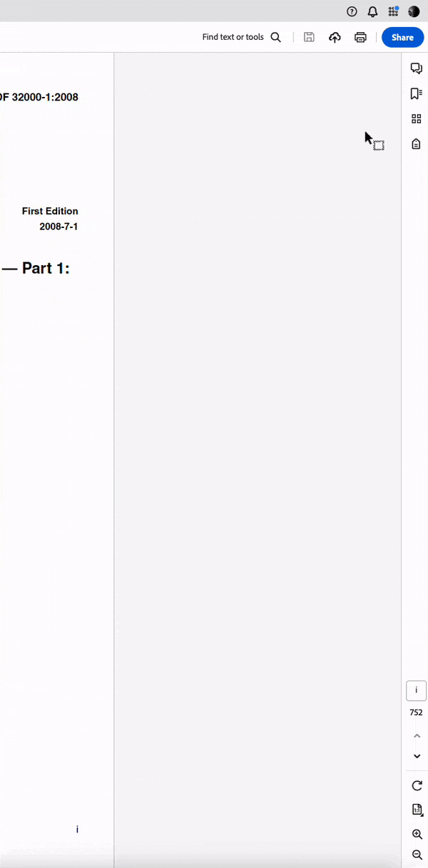This screenshot has width=428, height=868.
Task: Open the Bookmarks panel icon
Action: click(x=417, y=94)
